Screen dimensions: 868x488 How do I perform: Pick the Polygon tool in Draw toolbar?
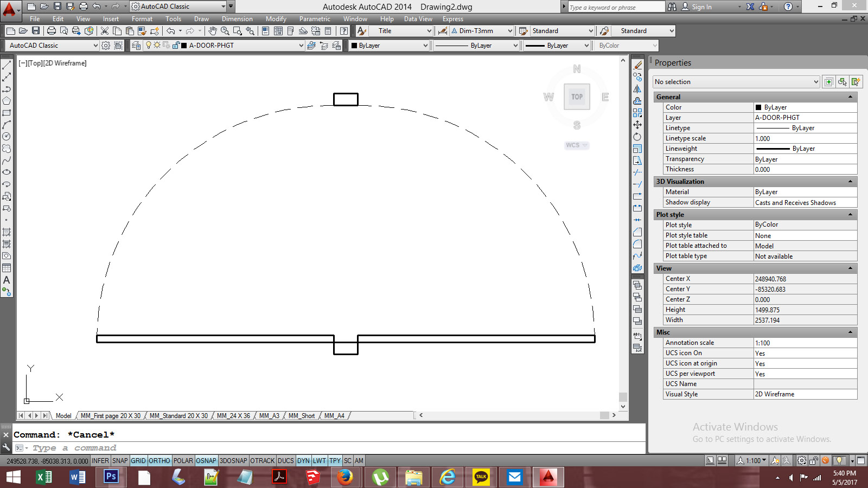[x=7, y=101]
